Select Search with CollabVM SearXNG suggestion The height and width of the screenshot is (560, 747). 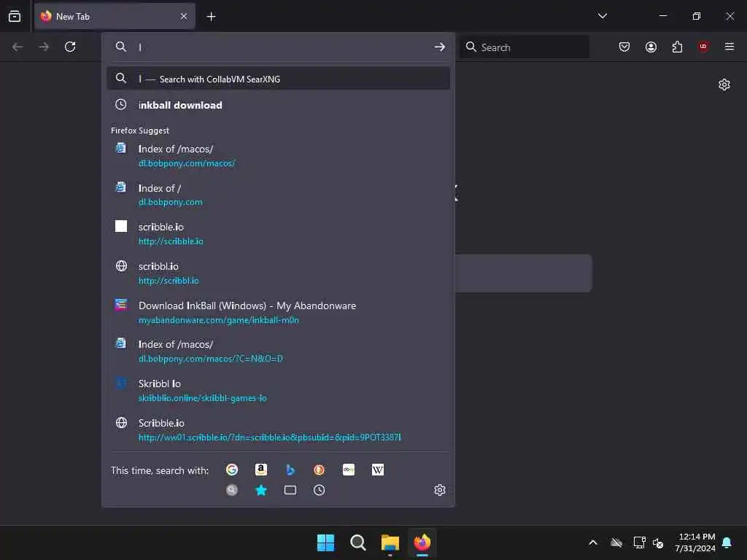[278, 79]
